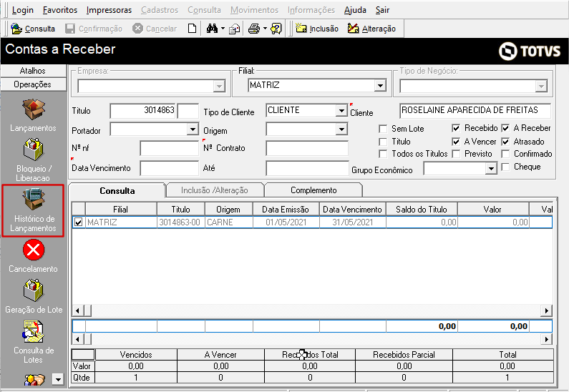Expand the Tipo de Cliente dropdown
Viewport: 569px width, 392px height.
[341, 110]
